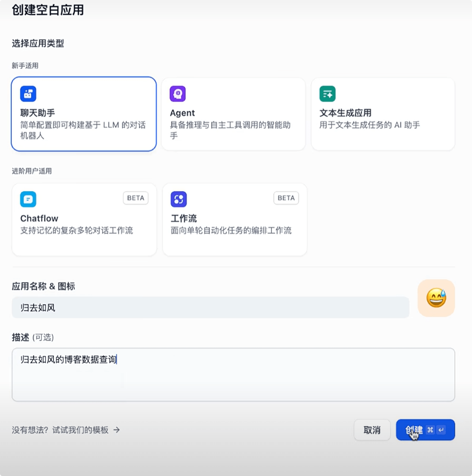Screen dimensions: 472x476
Task: Click the BETA badge on Chatflow card
Action: (x=135, y=198)
